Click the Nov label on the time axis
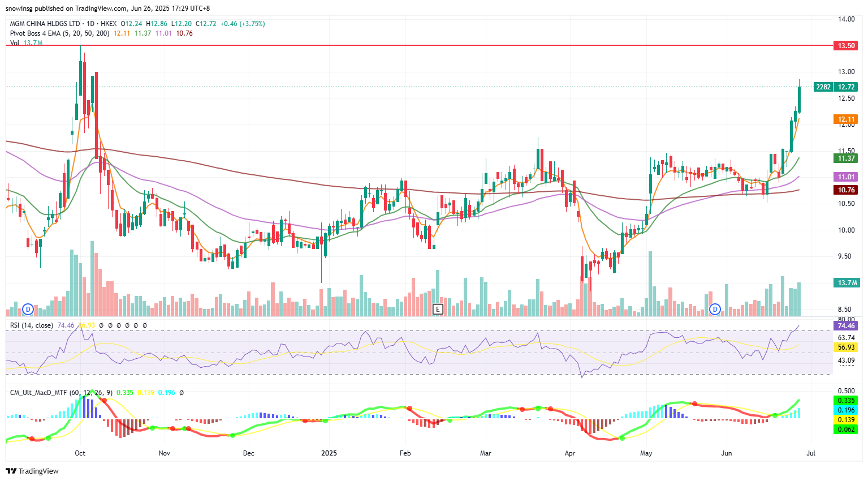This screenshot has height=481, width=868. (164, 453)
